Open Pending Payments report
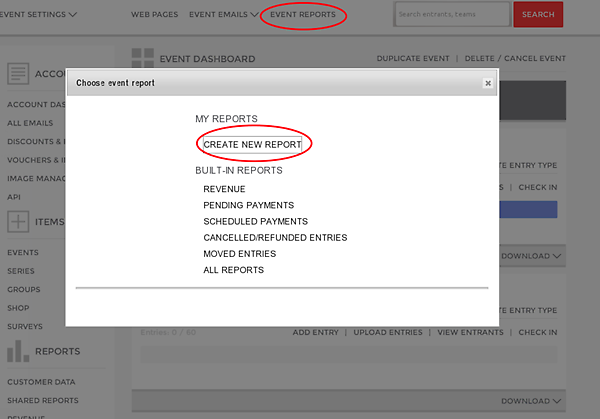The height and width of the screenshot is (419, 600). click(249, 205)
